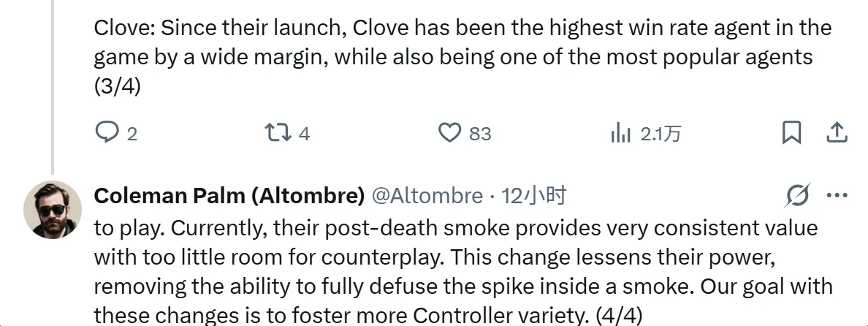The height and width of the screenshot is (326, 868).
Task: Open replies via the speech bubble icon
Action: (x=107, y=132)
